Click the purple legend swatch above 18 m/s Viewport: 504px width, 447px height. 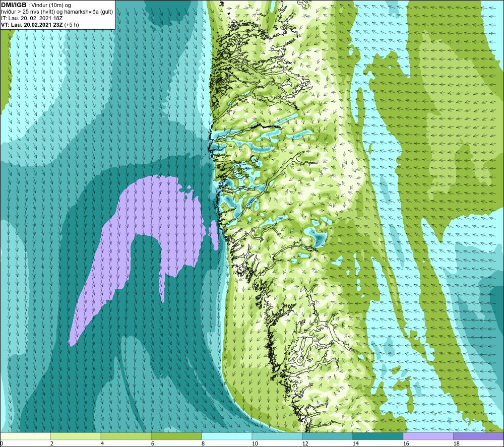coord(478,436)
